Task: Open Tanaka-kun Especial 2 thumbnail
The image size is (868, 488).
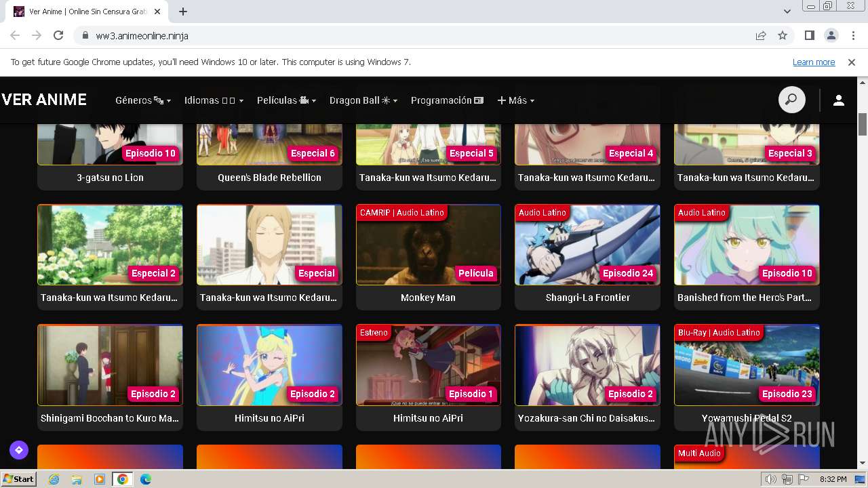Action: (x=110, y=245)
